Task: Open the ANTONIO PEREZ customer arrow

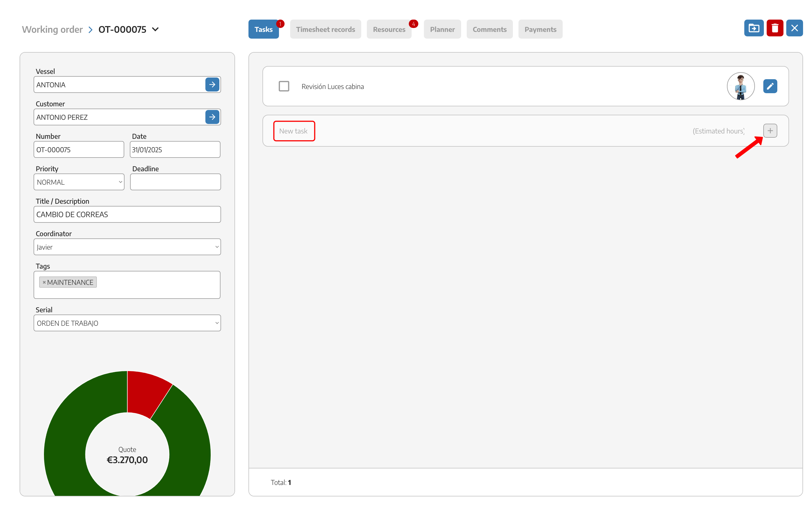Action: (212, 117)
